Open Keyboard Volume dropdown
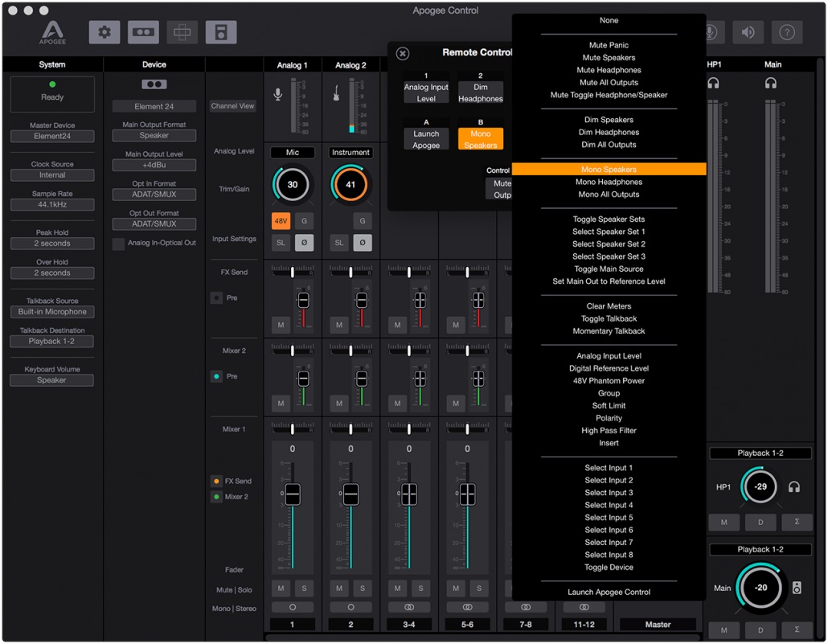Viewport: 828px width, 644px height. [x=52, y=380]
